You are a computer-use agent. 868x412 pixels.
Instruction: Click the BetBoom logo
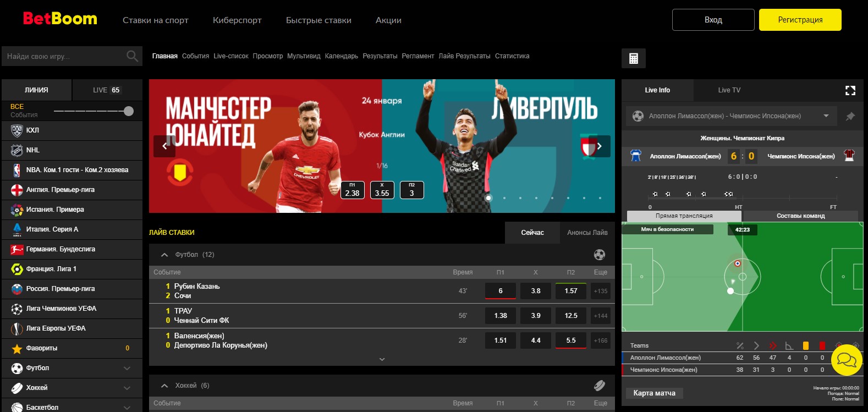click(x=60, y=19)
